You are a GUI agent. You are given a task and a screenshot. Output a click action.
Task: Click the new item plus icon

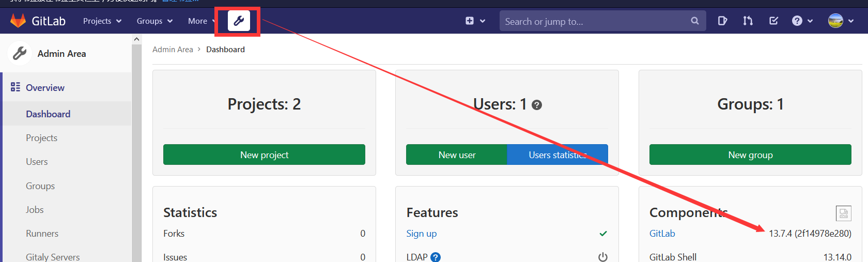(x=469, y=21)
